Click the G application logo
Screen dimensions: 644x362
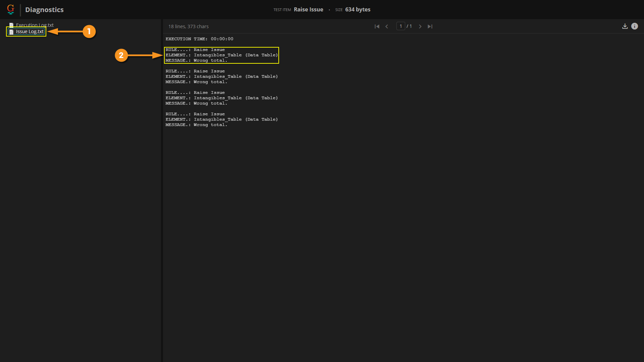pyautogui.click(x=11, y=9)
